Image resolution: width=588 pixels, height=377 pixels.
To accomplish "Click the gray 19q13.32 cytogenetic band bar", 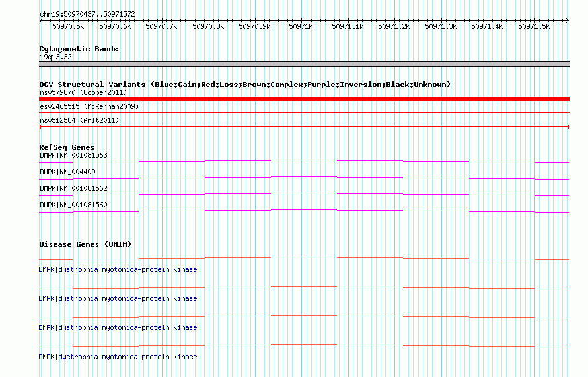I will tap(304, 64).
